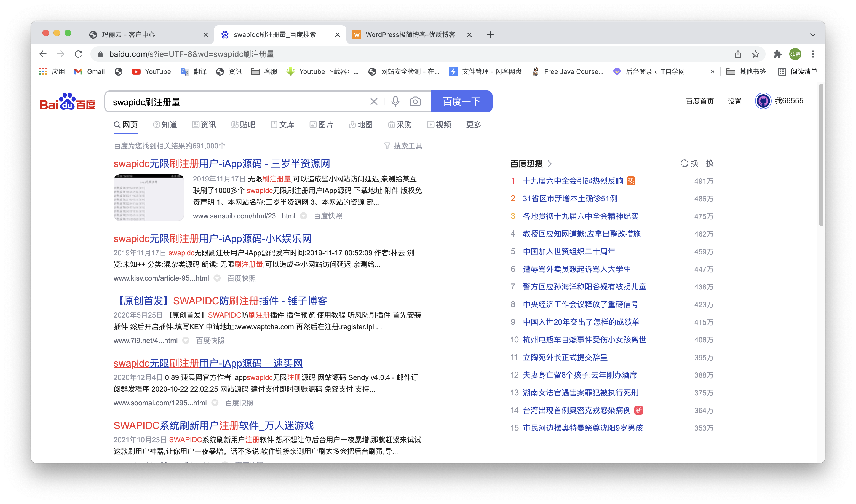This screenshot has height=504, width=856.
Task: Click the voice search microphone icon
Action: point(395,101)
